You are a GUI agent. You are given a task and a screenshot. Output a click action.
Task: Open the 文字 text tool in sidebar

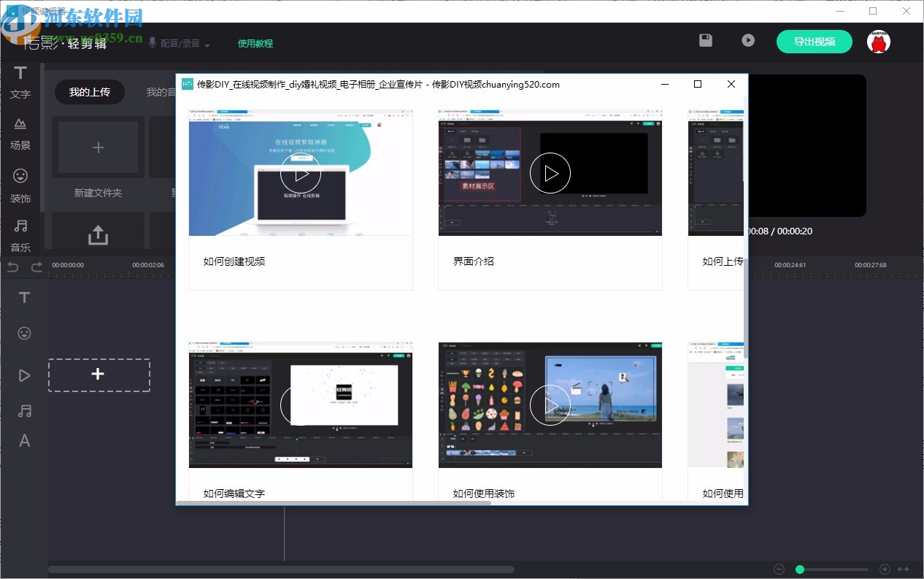click(20, 82)
